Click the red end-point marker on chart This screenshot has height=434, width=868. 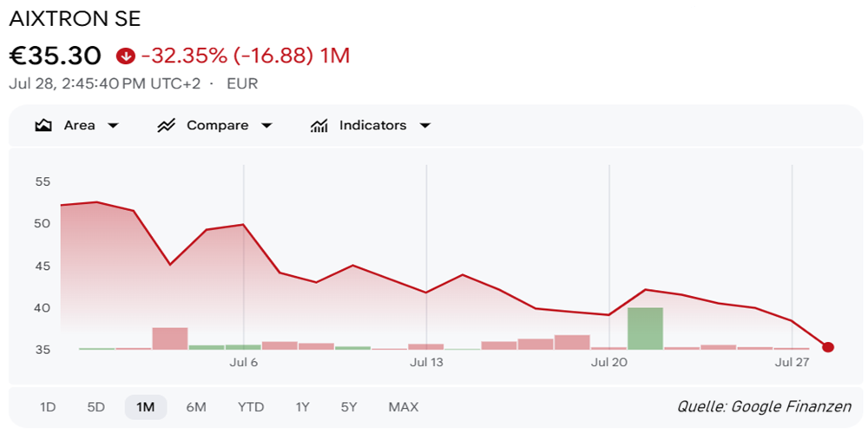pyautogui.click(x=827, y=347)
